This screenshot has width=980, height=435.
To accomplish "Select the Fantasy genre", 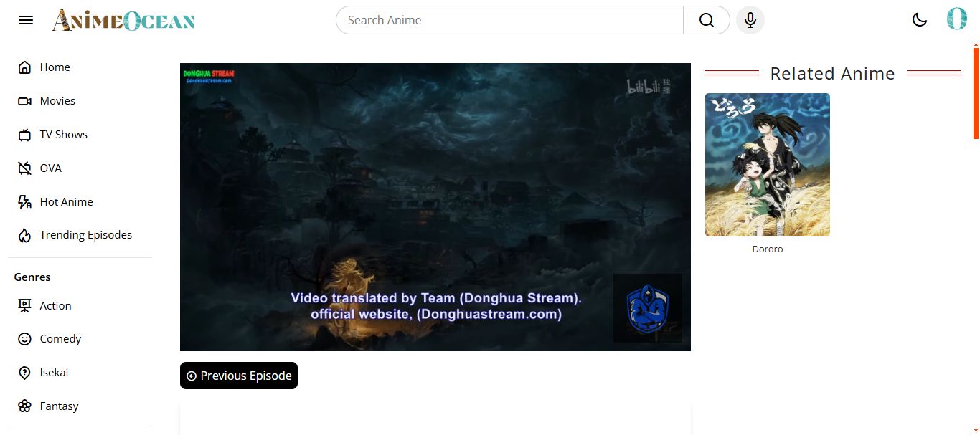I will (60, 406).
